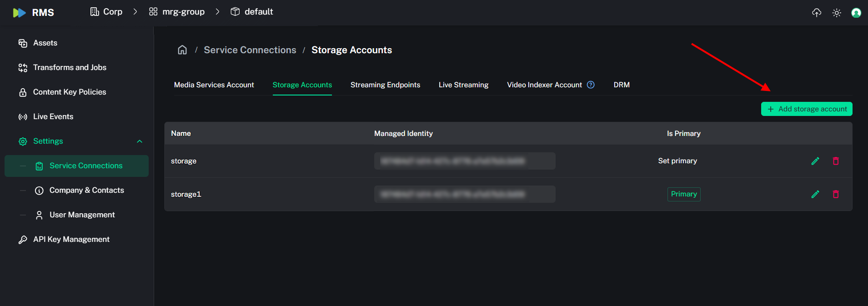Switch to Media Services Account tab

214,85
